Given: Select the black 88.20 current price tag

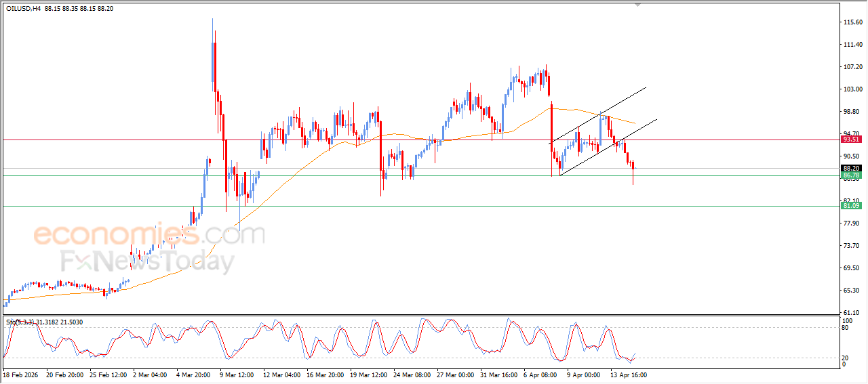Looking at the screenshot, I should coord(851,168).
